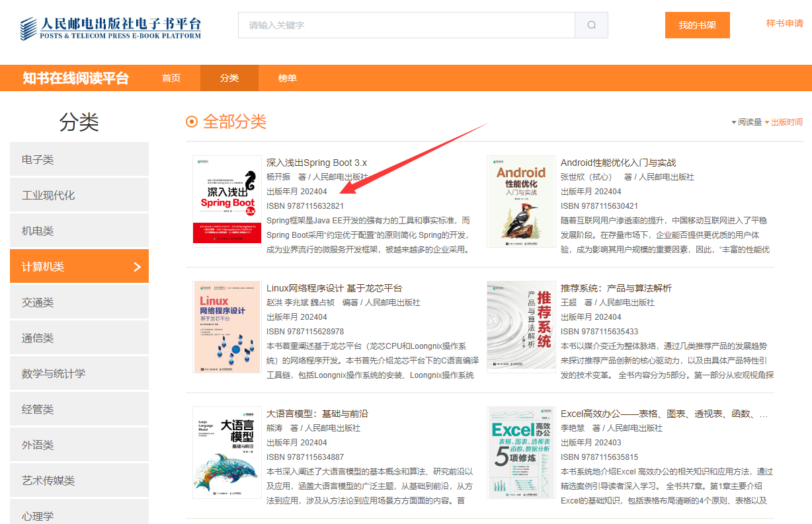The height and width of the screenshot is (524, 812).
Task: Open the Android性能优化 book cover
Action: coord(521,202)
